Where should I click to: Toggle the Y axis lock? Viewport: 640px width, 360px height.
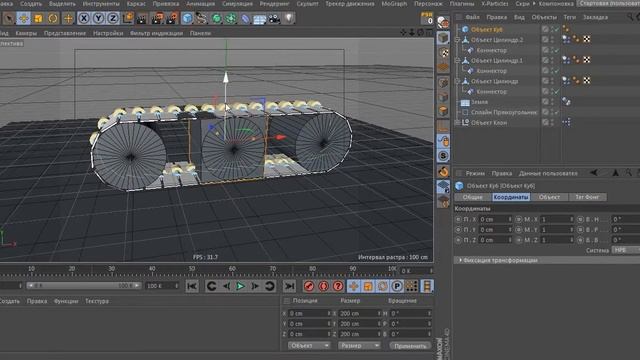(x=98, y=18)
